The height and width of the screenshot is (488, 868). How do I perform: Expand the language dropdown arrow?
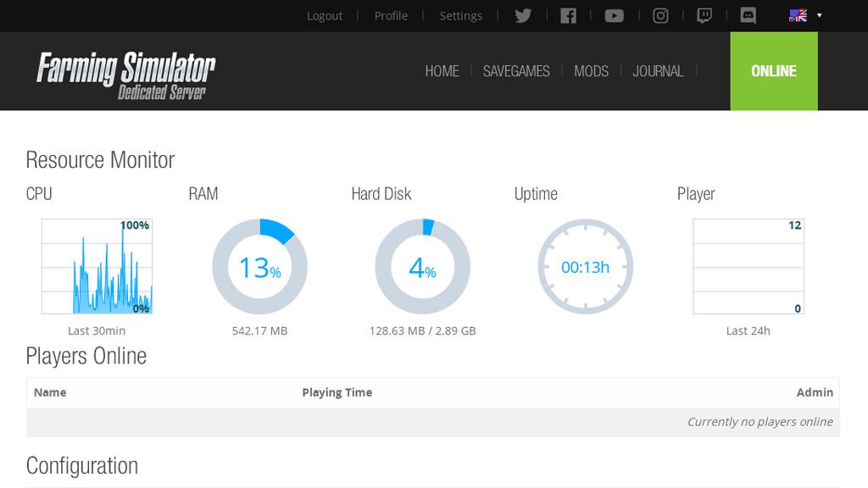[x=819, y=15]
